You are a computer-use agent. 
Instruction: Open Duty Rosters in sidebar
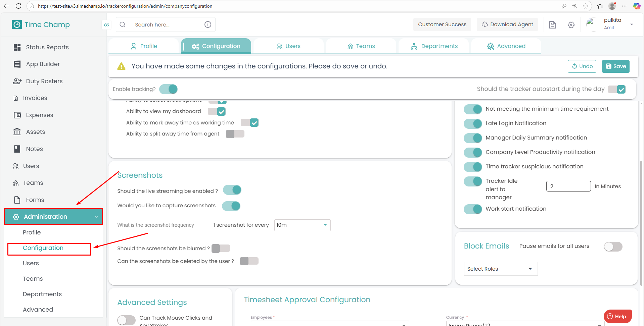click(44, 81)
